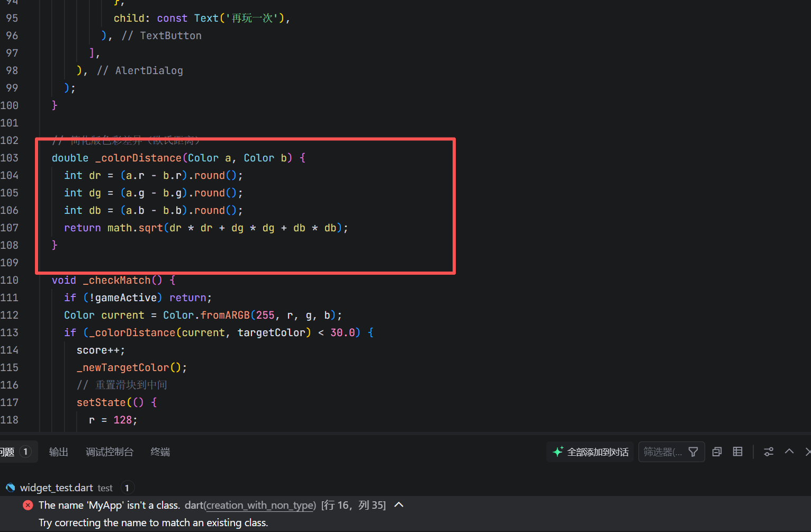Viewport: 811px width, 532px height.
Task: Switch to the 调试控制台 tab
Action: (110, 452)
